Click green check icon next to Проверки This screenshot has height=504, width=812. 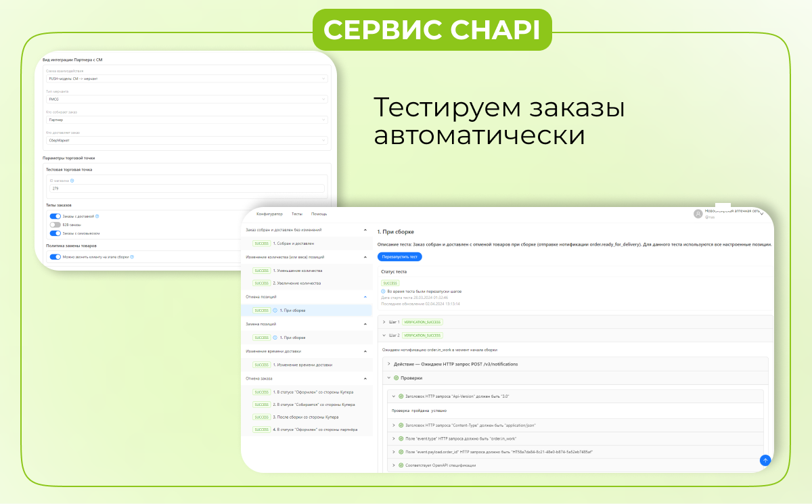pos(397,378)
